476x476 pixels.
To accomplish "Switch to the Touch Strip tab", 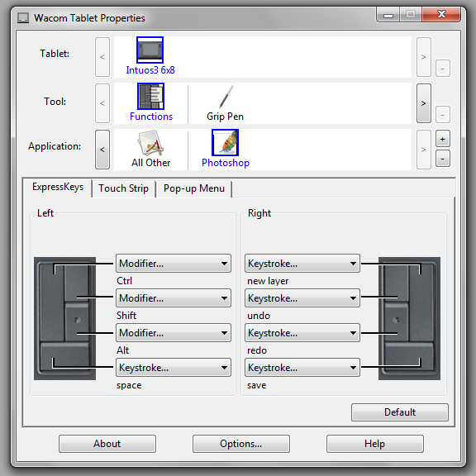I will point(124,188).
